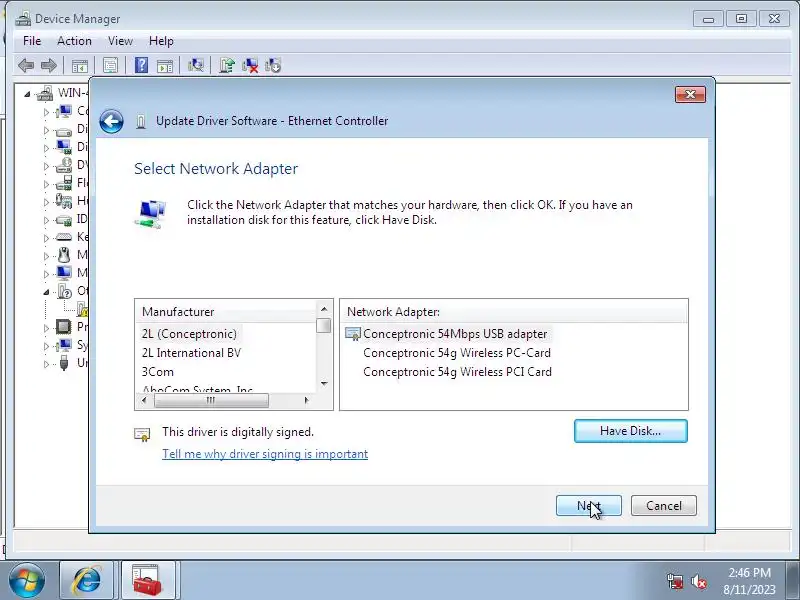Click Show/Hide Action Pane toolbar icon
The image size is (800, 600).
coord(165,65)
